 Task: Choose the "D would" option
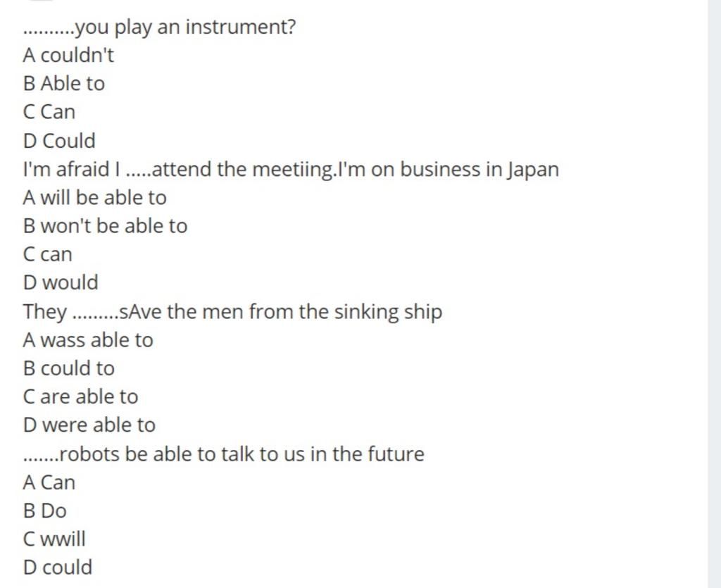tap(61, 282)
